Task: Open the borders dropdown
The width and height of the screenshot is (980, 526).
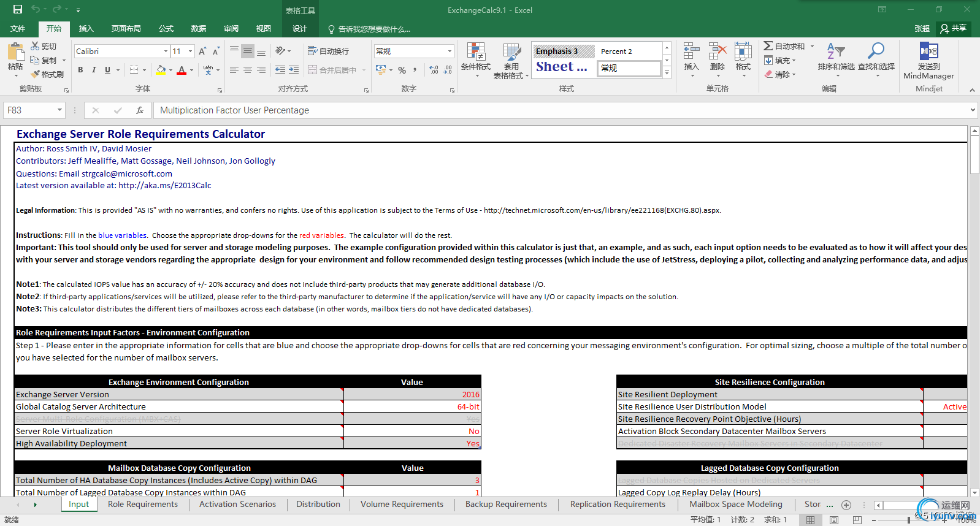Action: pos(145,70)
